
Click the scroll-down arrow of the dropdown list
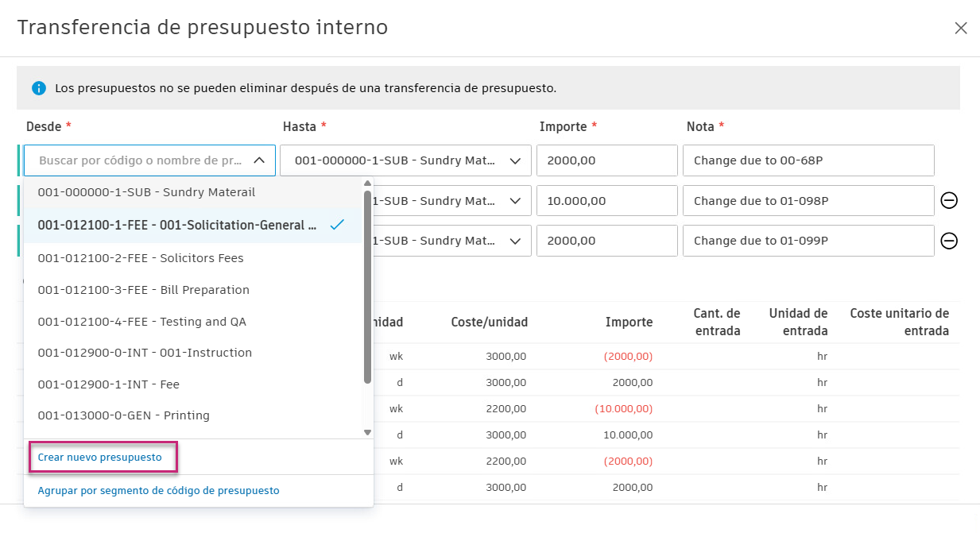[x=366, y=431]
